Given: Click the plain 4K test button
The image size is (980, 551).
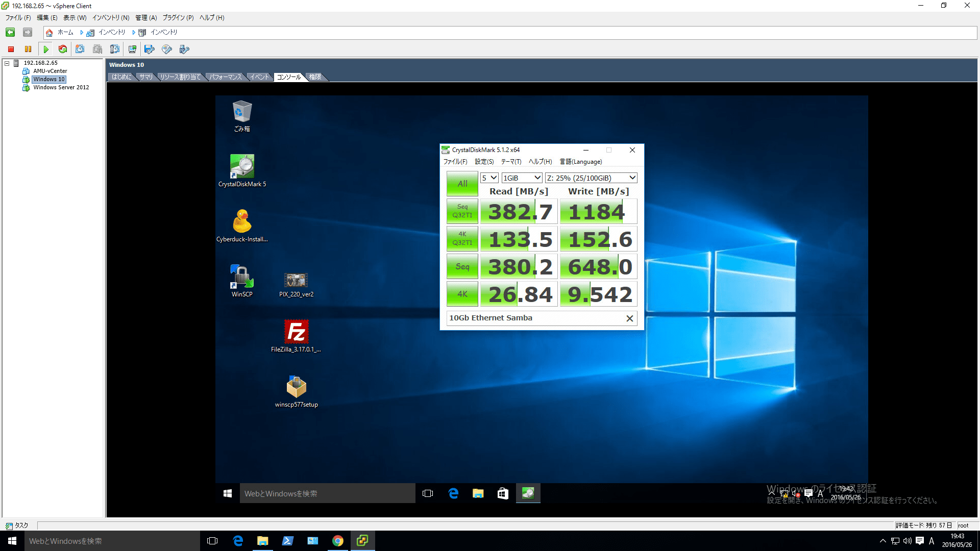Looking at the screenshot, I should (x=462, y=294).
